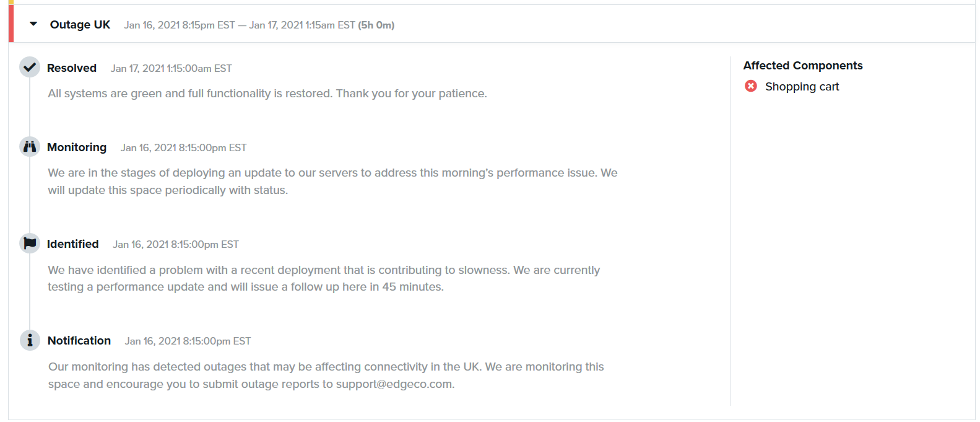
Task: Click the Affected Components heading
Action: point(802,66)
